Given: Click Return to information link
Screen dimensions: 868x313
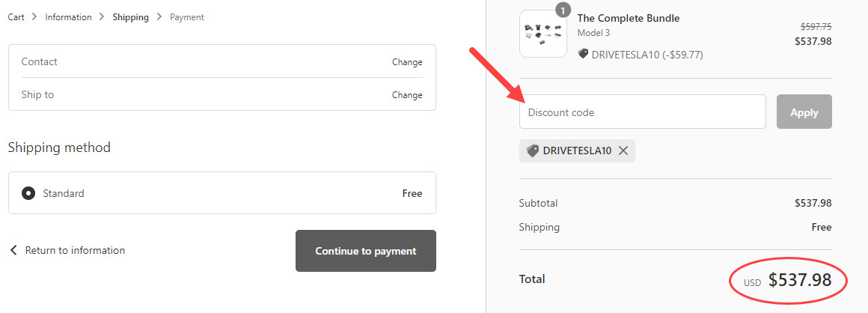Looking at the screenshot, I should pyautogui.click(x=75, y=250).
